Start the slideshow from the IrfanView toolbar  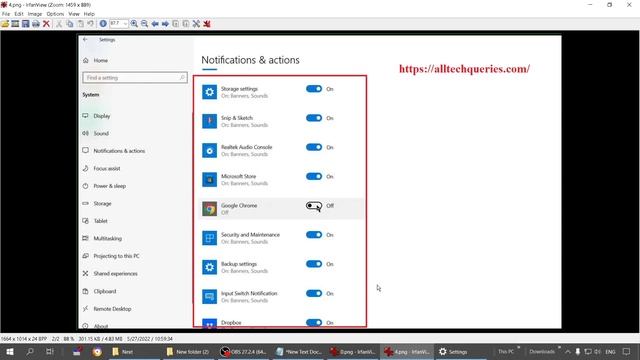pyautogui.click(x=15, y=24)
